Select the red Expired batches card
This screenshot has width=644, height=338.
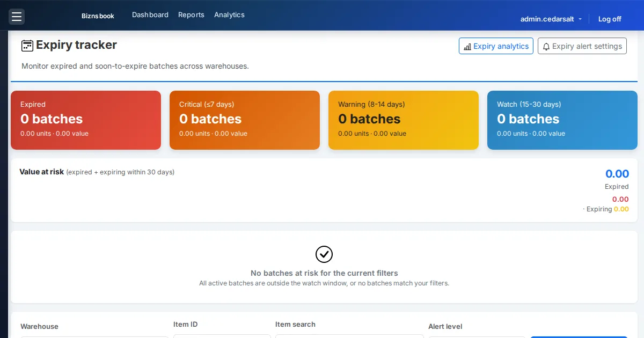coord(86,120)
